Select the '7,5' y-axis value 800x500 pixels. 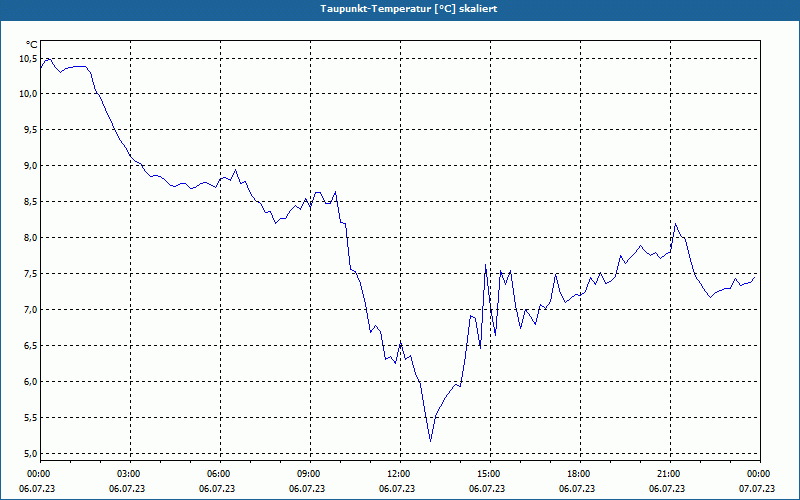click(30, 274)
